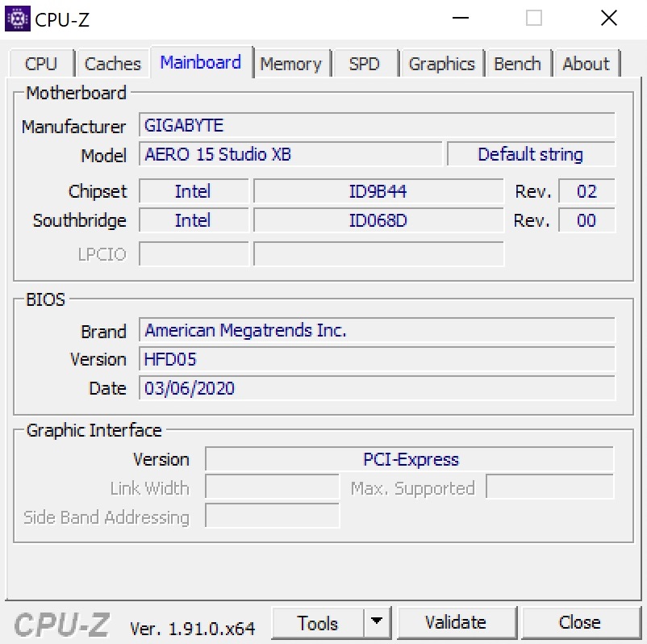647x644 pixels.
Task: Click the Default string field
Action: click(x=531, y=154)
